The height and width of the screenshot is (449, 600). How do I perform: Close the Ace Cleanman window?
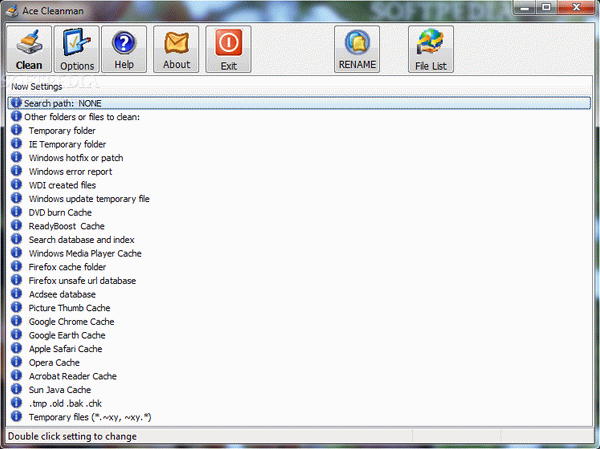point(576,8)
